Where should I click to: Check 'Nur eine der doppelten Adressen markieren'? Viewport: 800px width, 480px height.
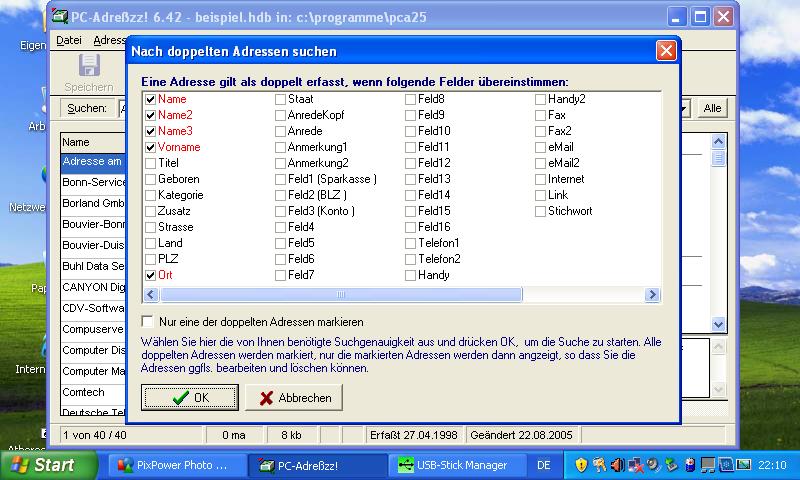click(x=149, y=322)
